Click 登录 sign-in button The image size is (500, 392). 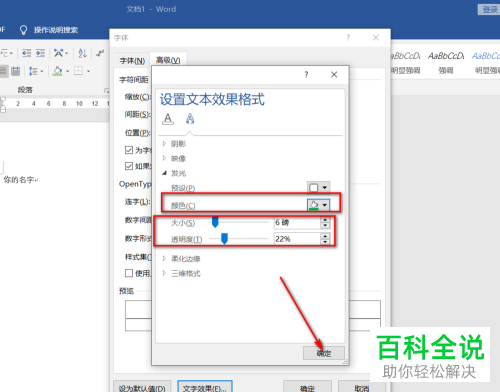point(490,9)
